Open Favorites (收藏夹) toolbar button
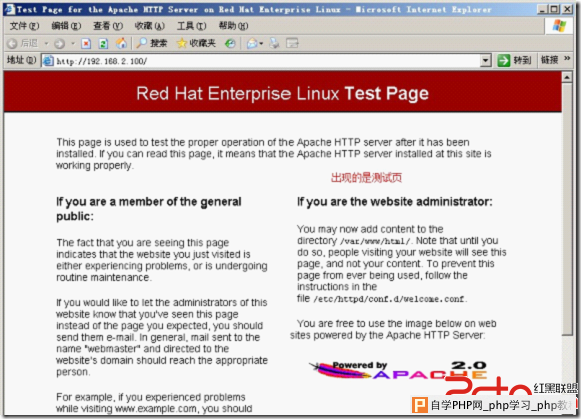Screen dimensions: 581x419 click(196, 43)
